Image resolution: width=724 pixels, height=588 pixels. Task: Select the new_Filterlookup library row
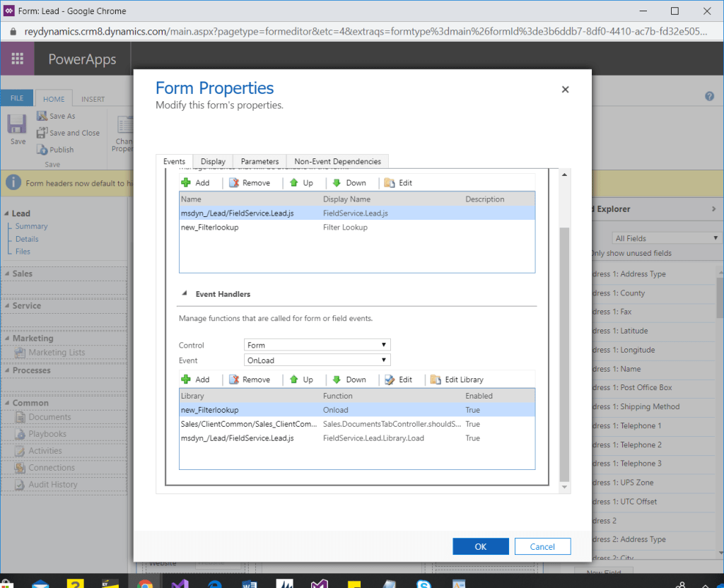(210, 228)
